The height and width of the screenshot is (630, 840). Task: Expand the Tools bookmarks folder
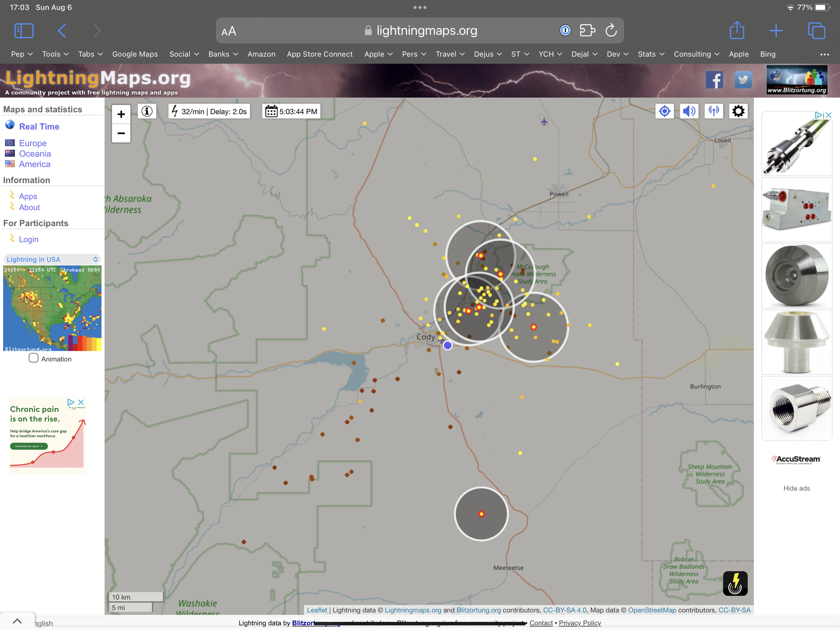pos(55,54)
